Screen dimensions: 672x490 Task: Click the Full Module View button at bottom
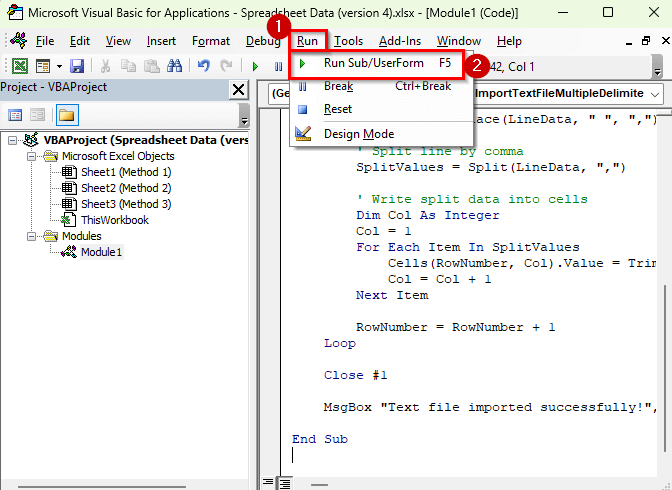click(x=285, y=483)
